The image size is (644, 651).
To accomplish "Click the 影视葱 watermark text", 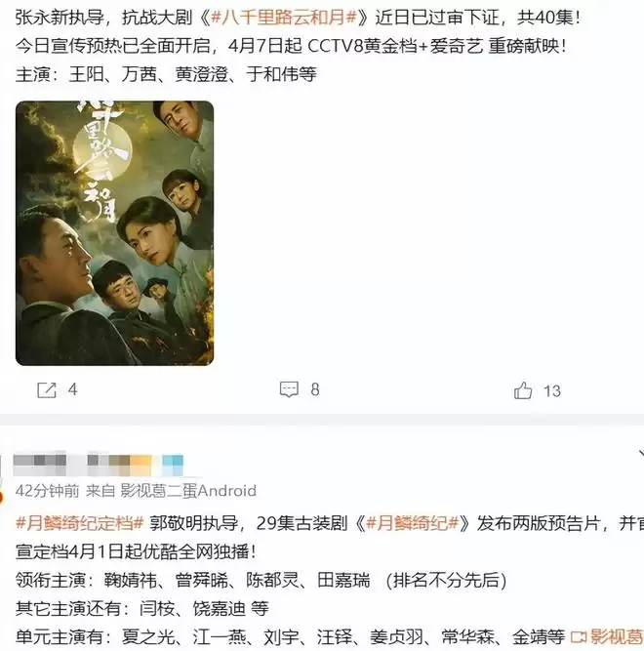I will click(617, 637).
